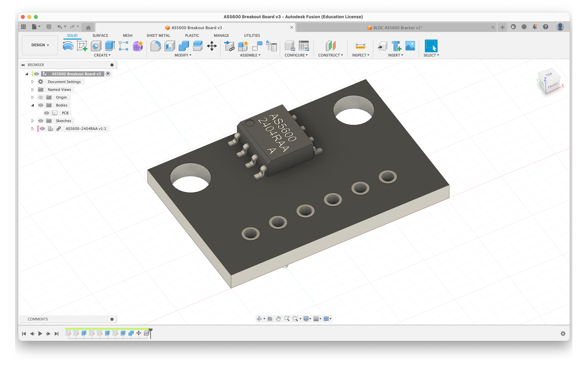Select the Fillet tool in Modify

156,46
